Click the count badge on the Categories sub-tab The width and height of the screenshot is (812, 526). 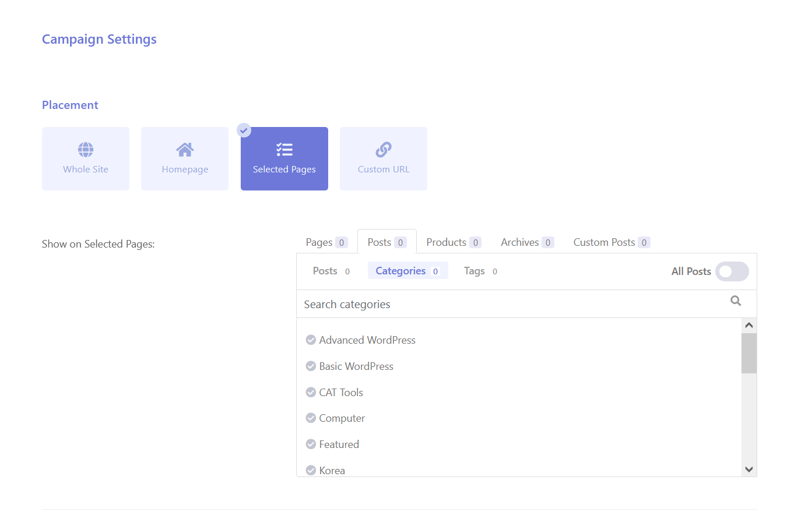click(435, 271)
